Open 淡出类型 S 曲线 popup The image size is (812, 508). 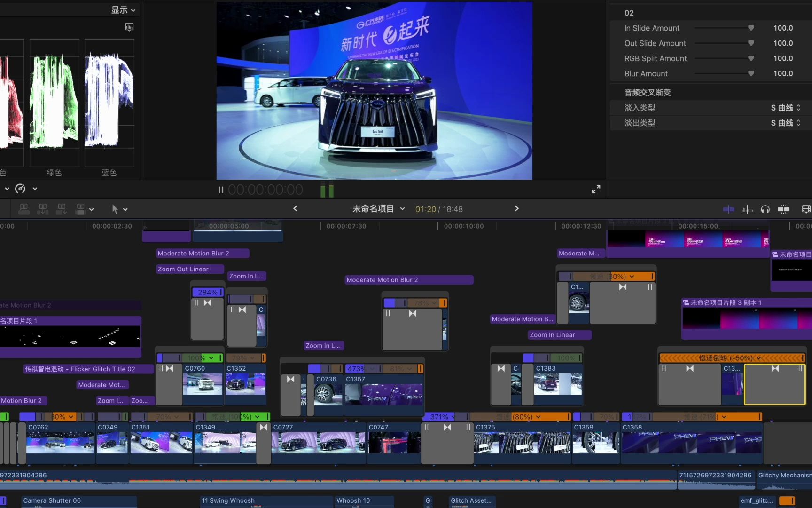786,123
